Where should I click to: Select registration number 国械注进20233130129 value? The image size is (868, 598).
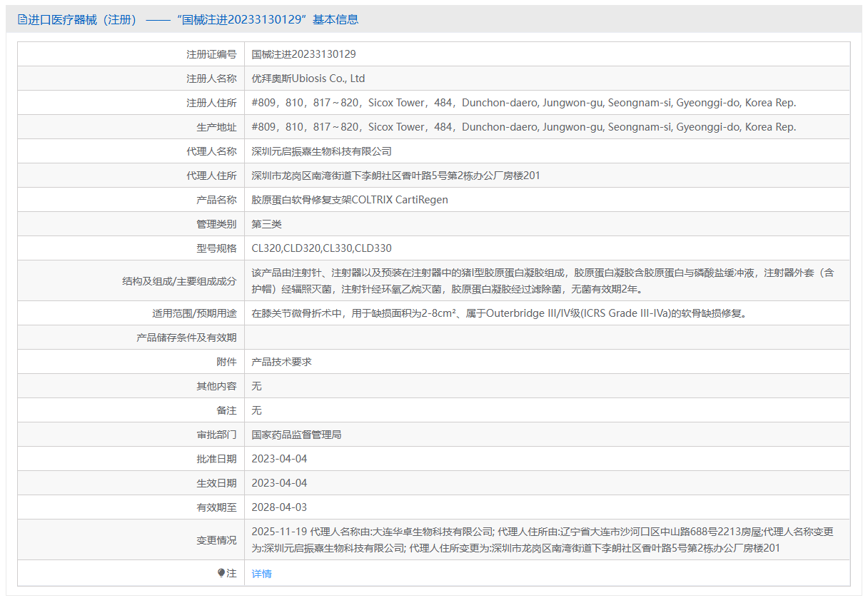click(x=304, y=54)
